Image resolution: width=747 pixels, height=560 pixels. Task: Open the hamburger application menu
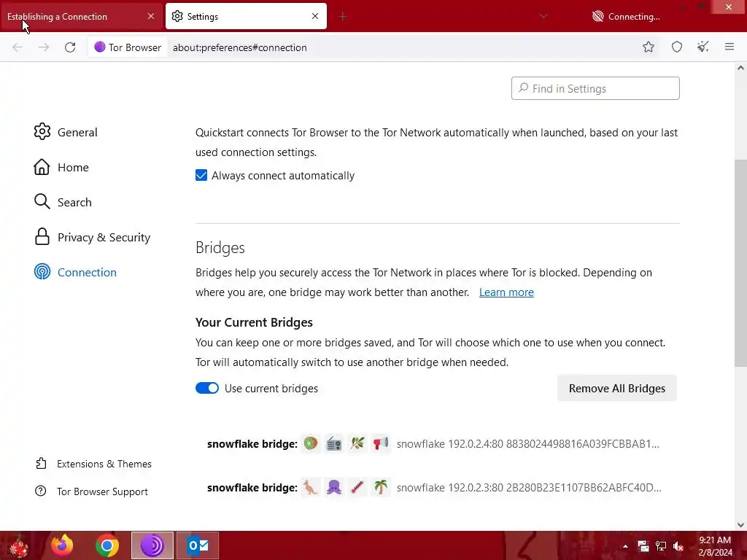[x=729, y=47]
